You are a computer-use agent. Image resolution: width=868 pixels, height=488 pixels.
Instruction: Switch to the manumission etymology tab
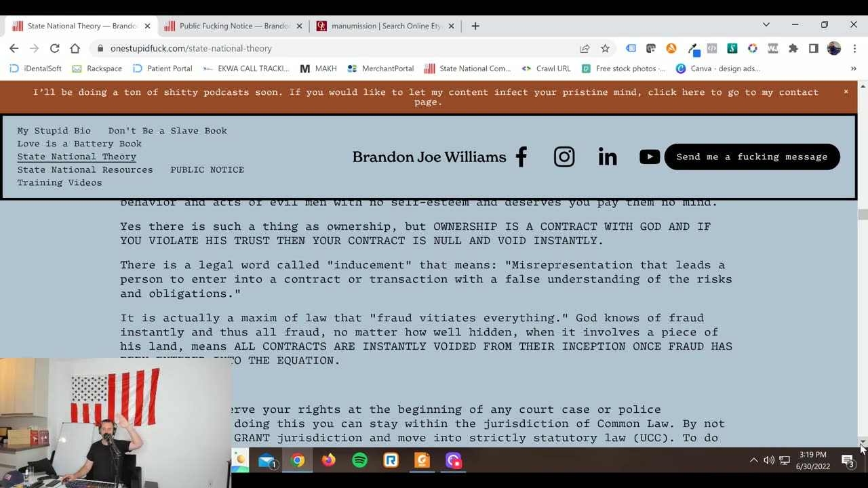(x=384, y=26)
